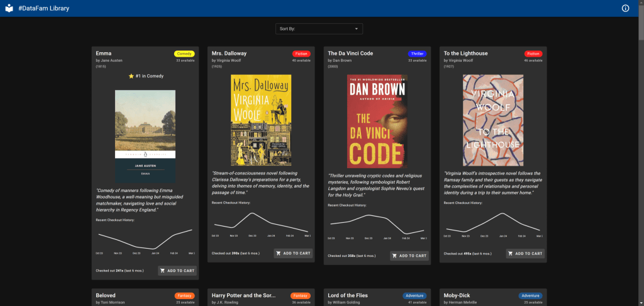The image size is (644, 306).
Task: Click cart icon on Emma's card
Action: pos(163,271)
